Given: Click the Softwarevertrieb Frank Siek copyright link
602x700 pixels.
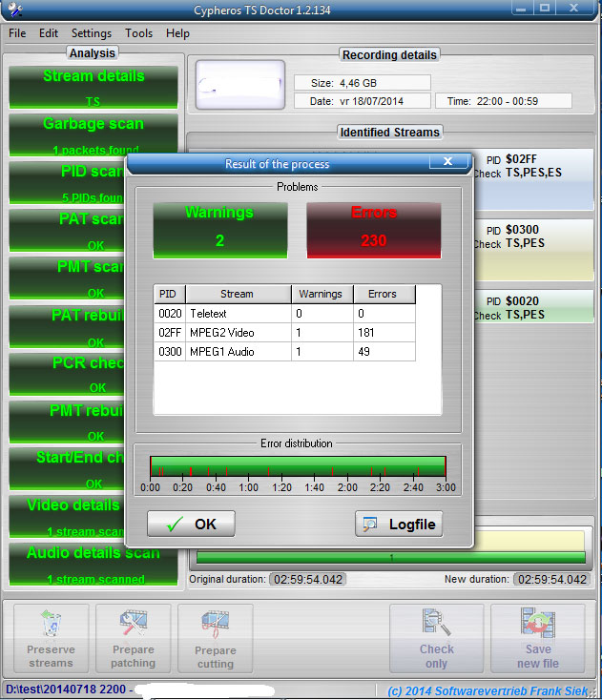Looking at the screenshot, I should pyautogui.click(x=488, y=691).
